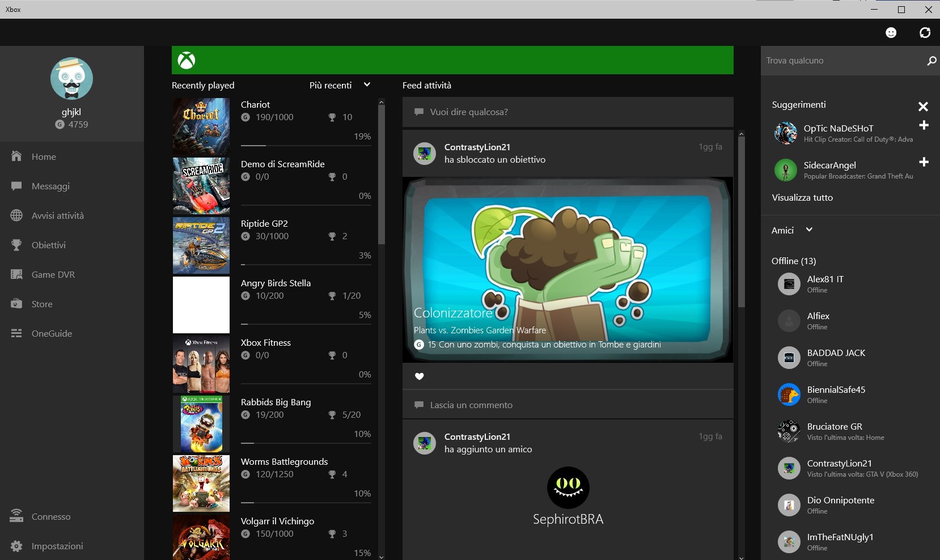The height and width of the screenshot is (560, 940).
Task: Click the refresh icon in top bar
Action: click(925, 33)
